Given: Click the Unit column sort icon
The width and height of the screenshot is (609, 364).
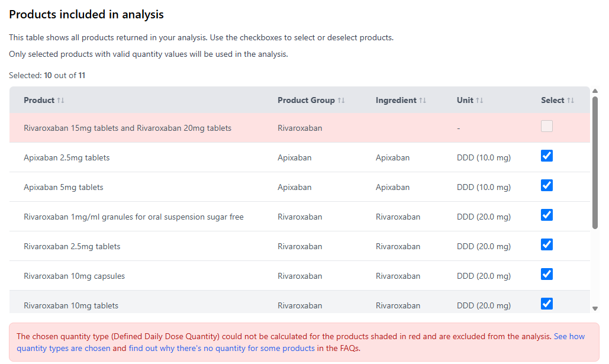Looking at the screenshot, I should click(479, 101).
